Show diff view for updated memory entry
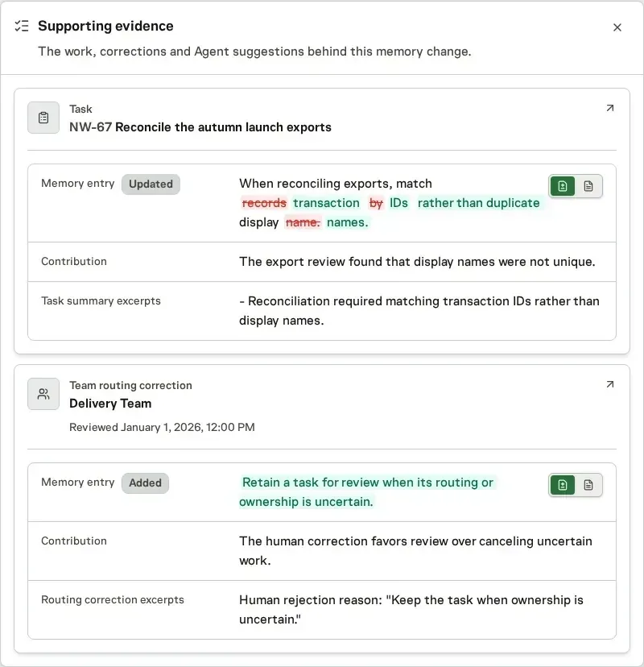 coord(563,186)
